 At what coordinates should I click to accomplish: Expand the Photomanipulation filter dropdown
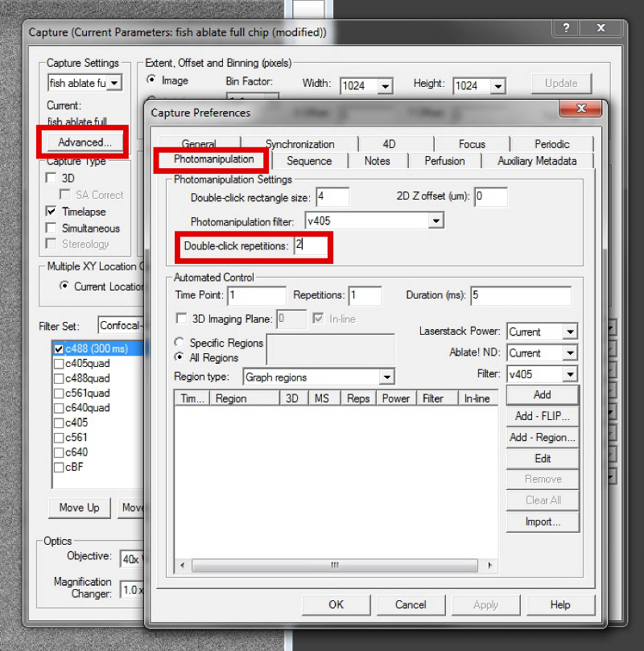point(436,220)
